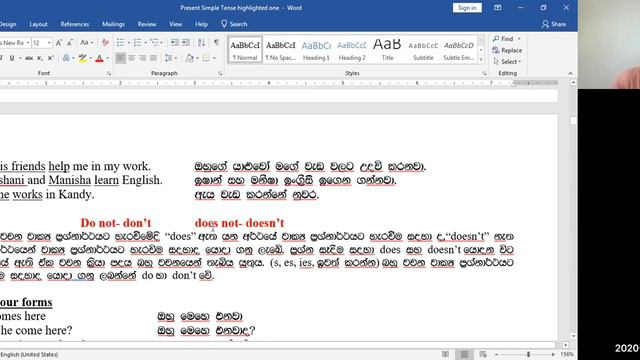
Task: Apply strikethrough formatting
Action: point(29,58)
